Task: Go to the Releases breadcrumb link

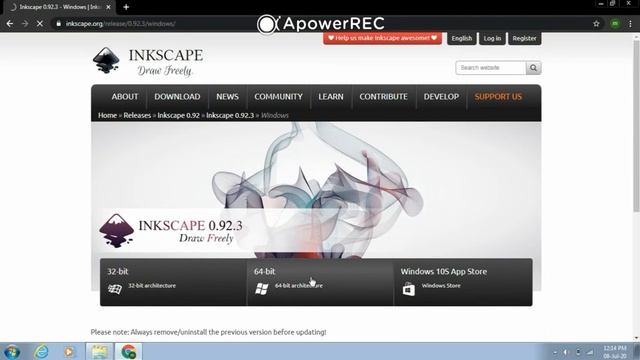Action: (137, 116)
